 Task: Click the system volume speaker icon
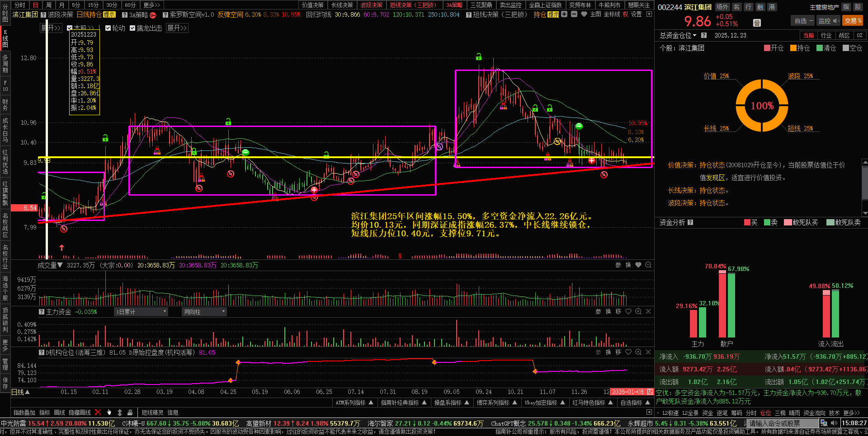pyautogui.click(x=834, y=423)
